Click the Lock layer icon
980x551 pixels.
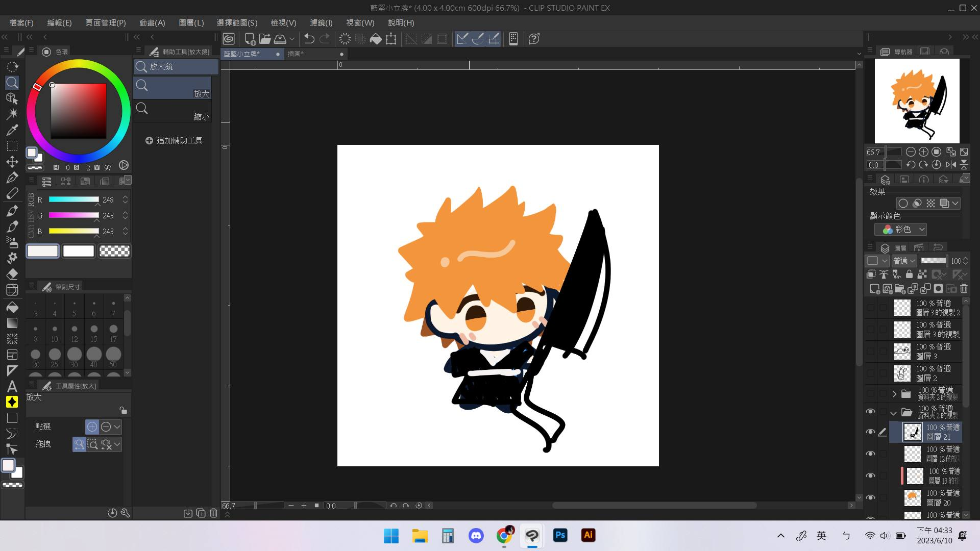pos(909,274)
